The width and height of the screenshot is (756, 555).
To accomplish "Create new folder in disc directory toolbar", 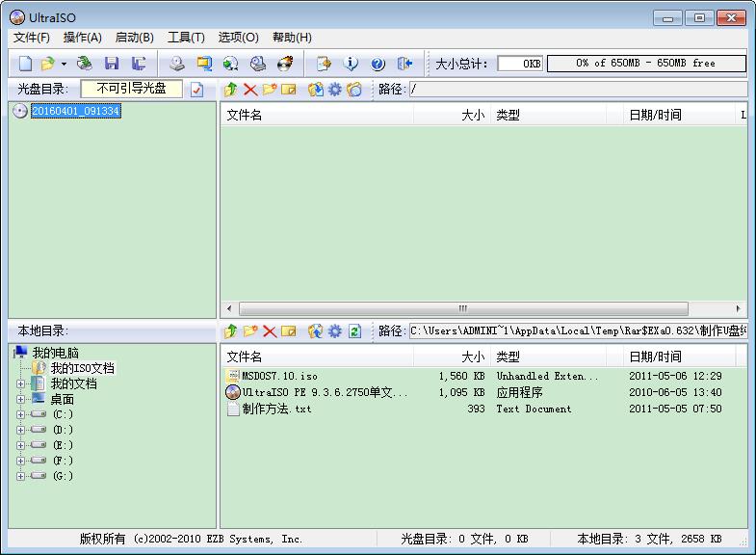I will 270,90.
